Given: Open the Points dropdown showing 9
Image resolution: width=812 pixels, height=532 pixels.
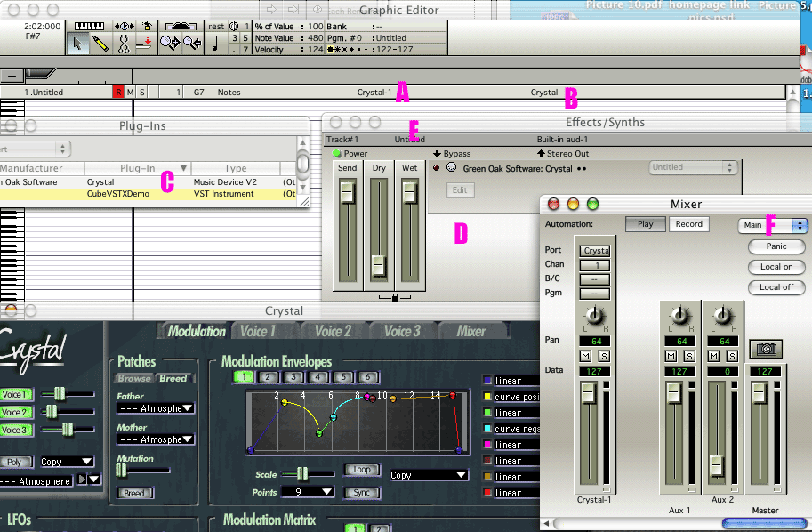Looking at the screenshot, I should [x=308, y=492].
